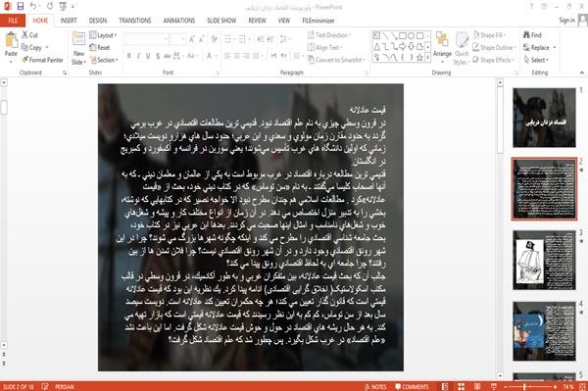The image size is (588, 391).
Task: Switch to the DESIGN tab
Action: [x=98, y=21]
